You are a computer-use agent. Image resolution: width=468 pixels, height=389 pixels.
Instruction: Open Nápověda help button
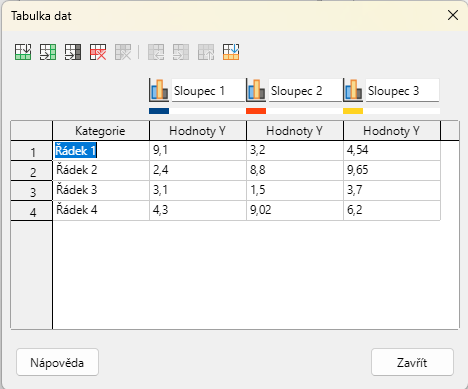[57, 362]
